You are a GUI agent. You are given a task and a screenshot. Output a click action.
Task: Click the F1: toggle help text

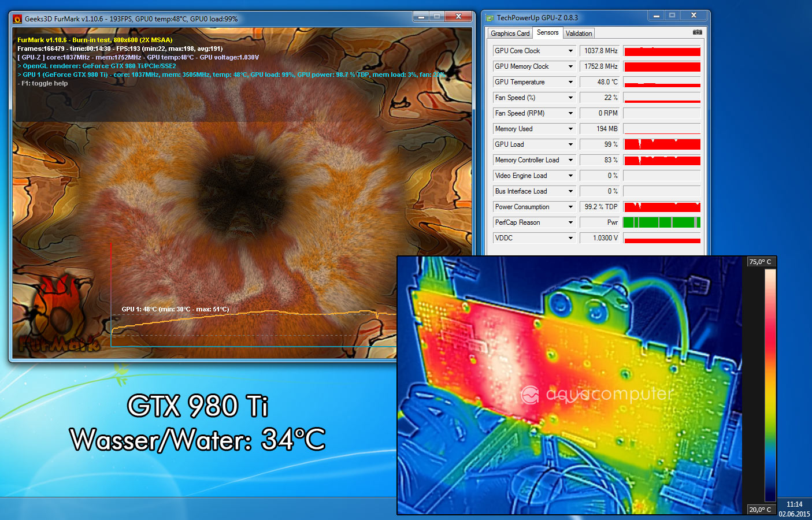[x=43, y=84]
